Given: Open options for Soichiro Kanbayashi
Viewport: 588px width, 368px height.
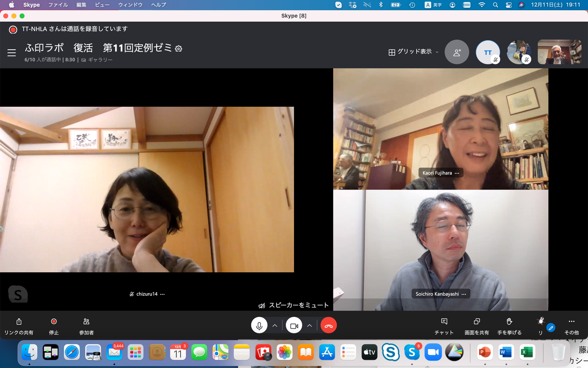Looking at the screenshot, I should coord(464,294).
